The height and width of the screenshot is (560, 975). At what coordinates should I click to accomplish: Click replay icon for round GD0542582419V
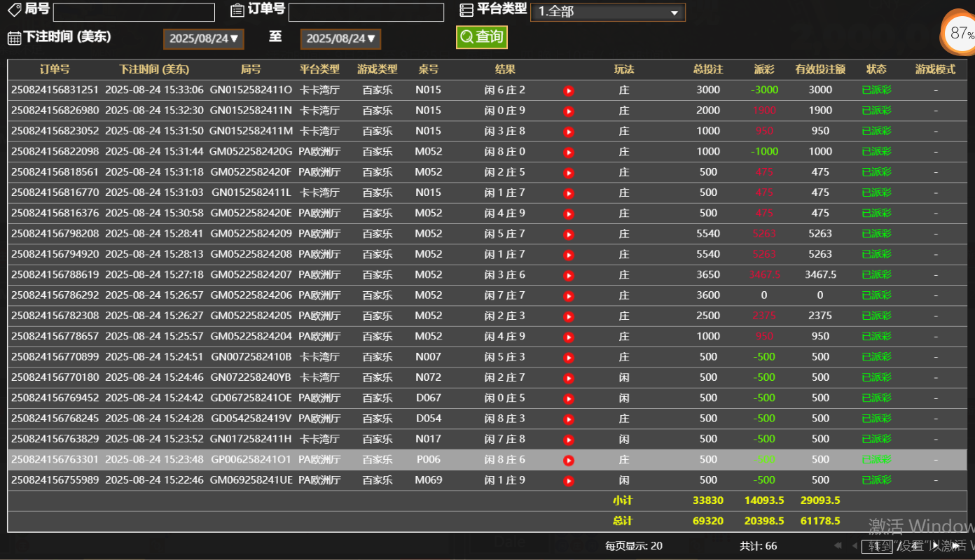pyautogui.click(x=569, y=419)
